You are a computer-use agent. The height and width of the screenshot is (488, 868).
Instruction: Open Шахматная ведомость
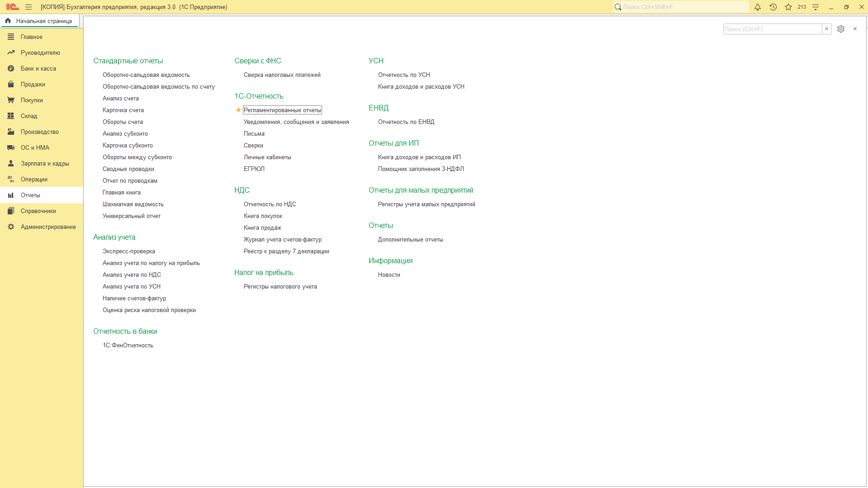coord(133,204)
